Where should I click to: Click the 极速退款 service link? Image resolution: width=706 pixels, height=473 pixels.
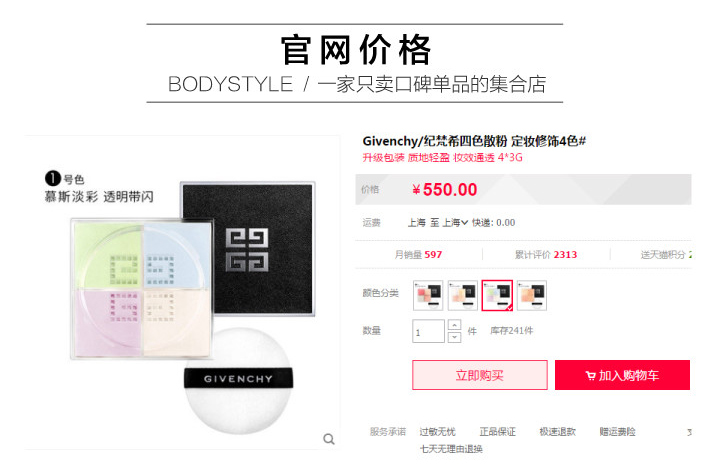(x=557, y=432)
